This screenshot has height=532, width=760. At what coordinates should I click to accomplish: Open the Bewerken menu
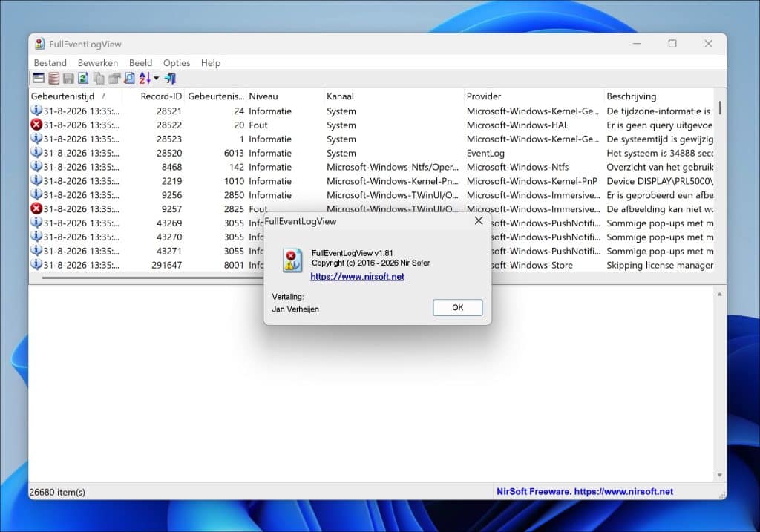98,63
